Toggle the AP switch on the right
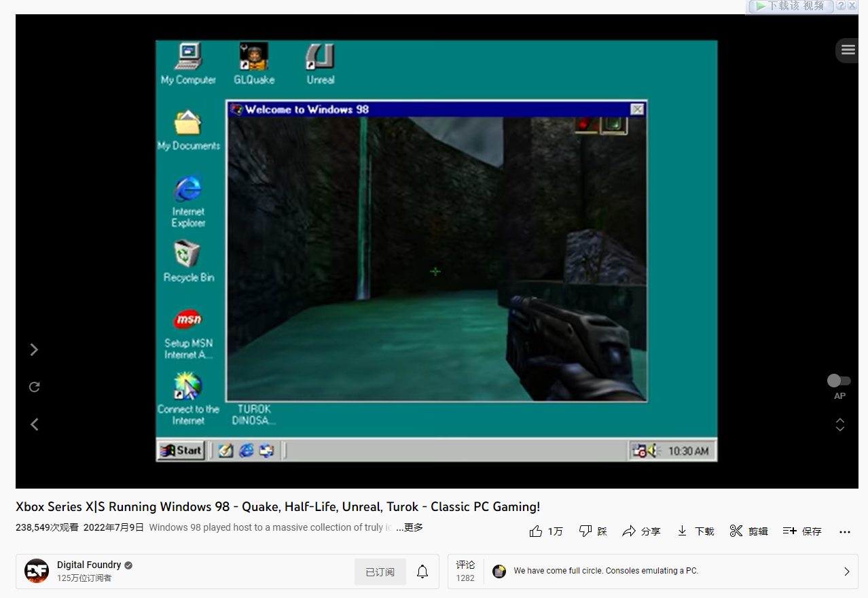This screenshot has width=868, height=598. (x=839, y=380)
